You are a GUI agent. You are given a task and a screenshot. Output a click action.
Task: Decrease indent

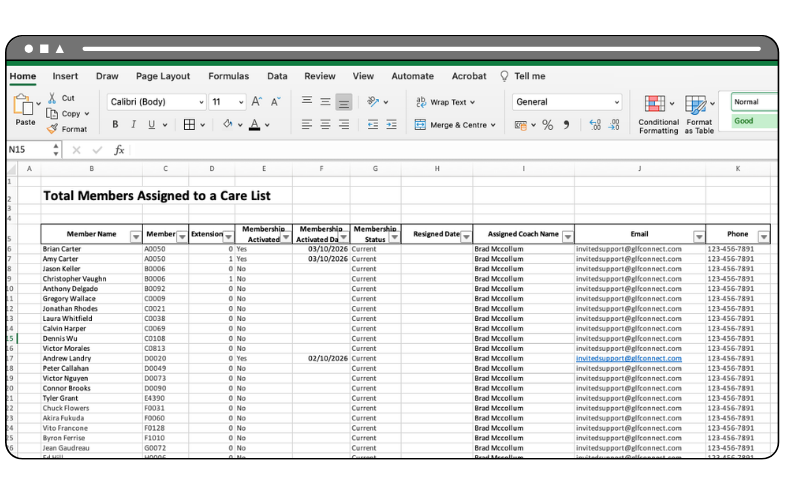373,125
